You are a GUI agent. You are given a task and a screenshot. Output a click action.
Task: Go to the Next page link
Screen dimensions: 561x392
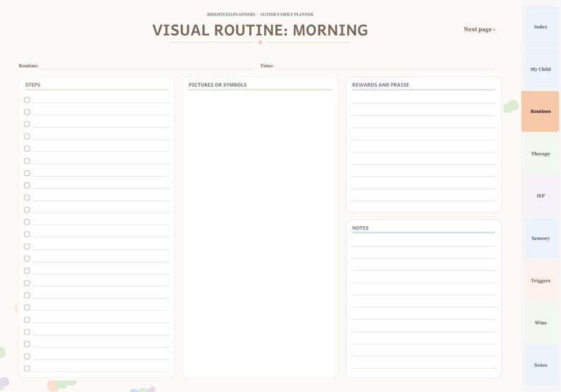(480, 30)
